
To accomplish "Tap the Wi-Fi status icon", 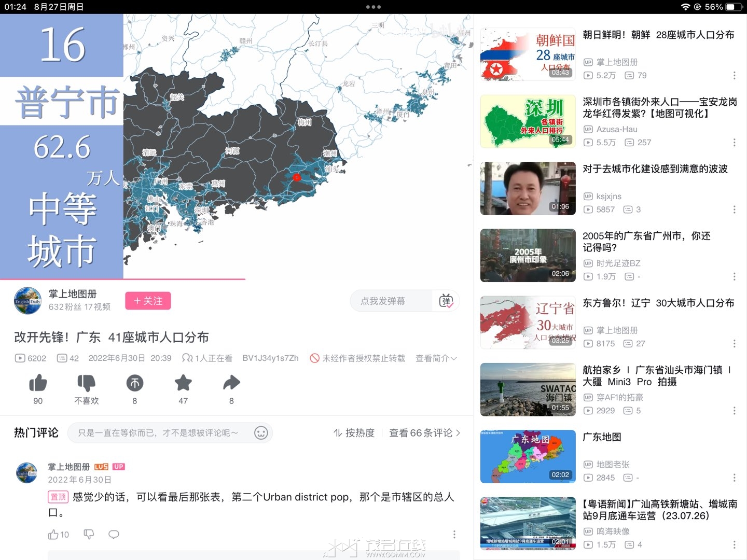I will [685, 7].
